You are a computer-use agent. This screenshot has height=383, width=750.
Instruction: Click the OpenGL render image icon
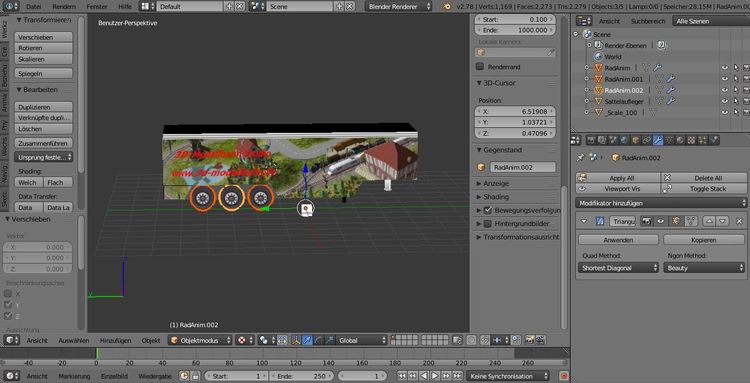click(x=529, y=340)
